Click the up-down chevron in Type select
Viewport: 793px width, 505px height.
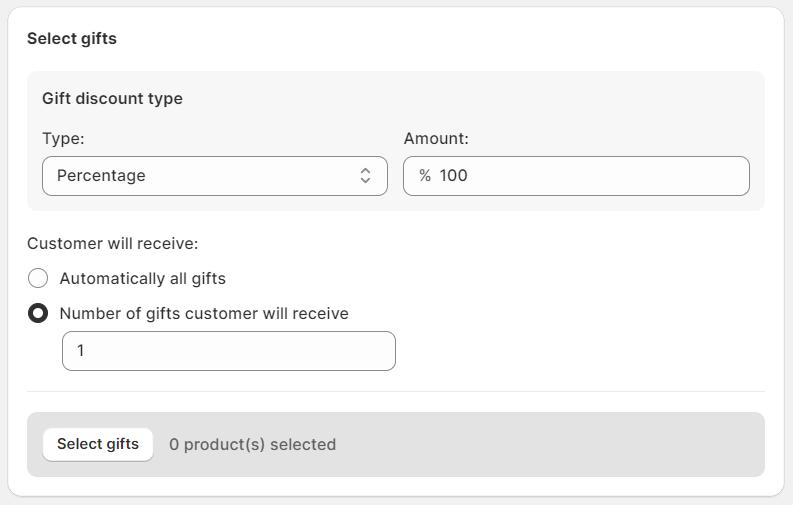[x=366, y=176]
